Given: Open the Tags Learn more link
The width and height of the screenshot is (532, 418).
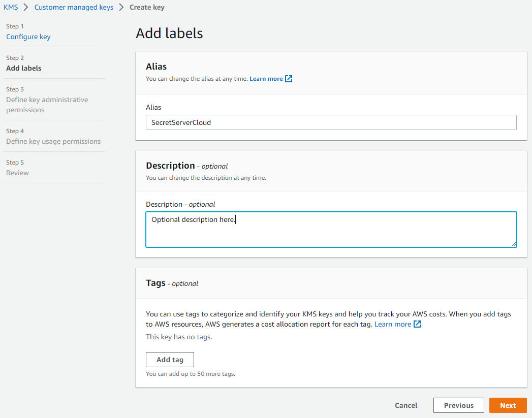Looking at the screenshot, I should click(x=392, y=324).
